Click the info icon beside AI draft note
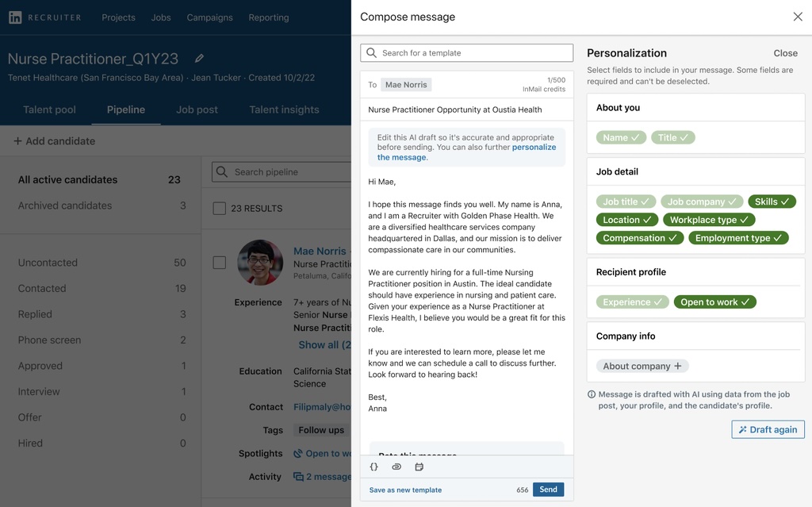Image resolution: width=812 pixels, height=507 pixels. tap(592, 394)
